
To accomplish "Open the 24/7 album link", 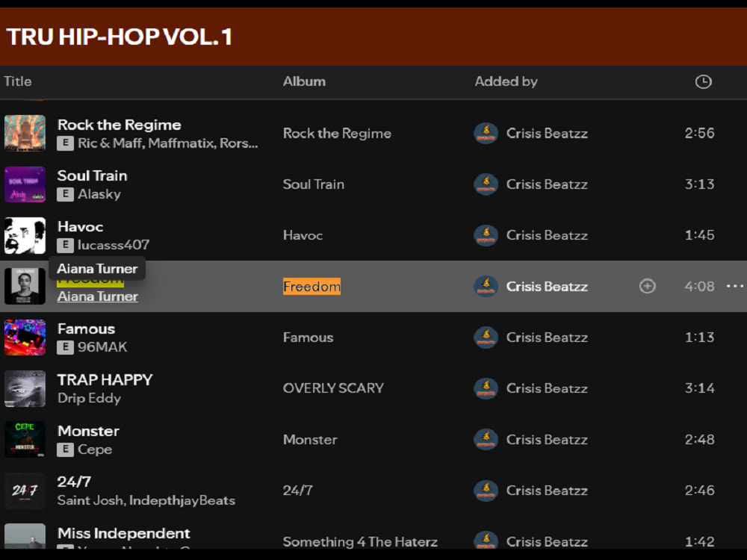I will [x=298, y=491].
